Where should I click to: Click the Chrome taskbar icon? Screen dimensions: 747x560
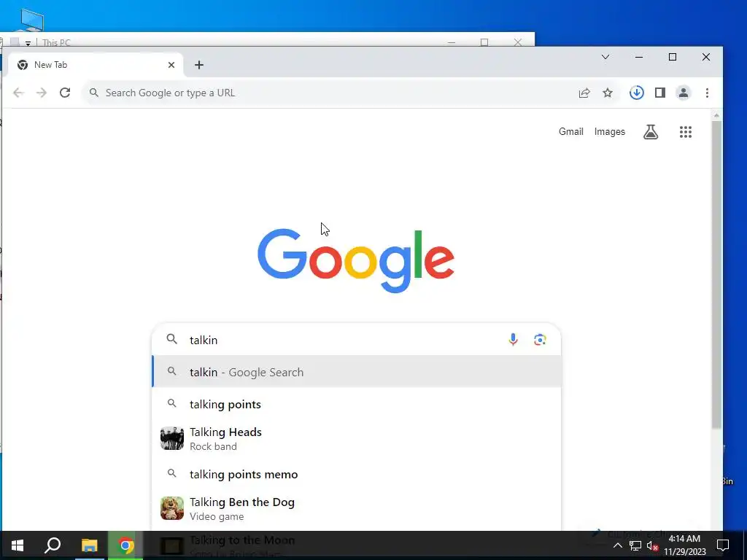pyautogui.click(x=125, y=545)
